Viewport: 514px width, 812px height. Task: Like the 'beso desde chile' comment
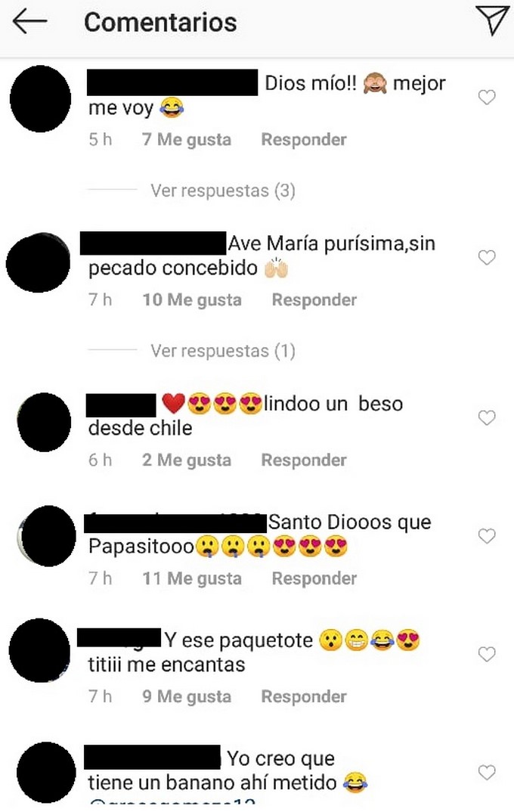click(487, 417)
